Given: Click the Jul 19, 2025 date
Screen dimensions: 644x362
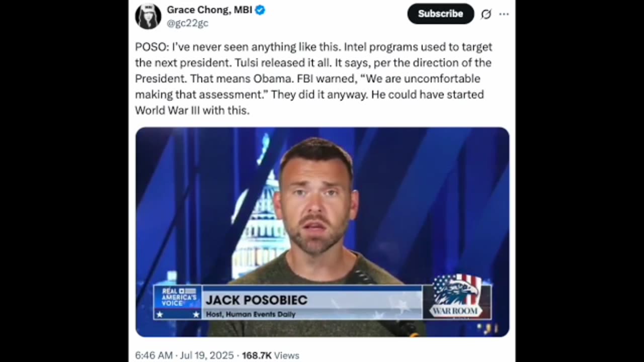Looking at the screenshot, I should [x=206, y=355].
